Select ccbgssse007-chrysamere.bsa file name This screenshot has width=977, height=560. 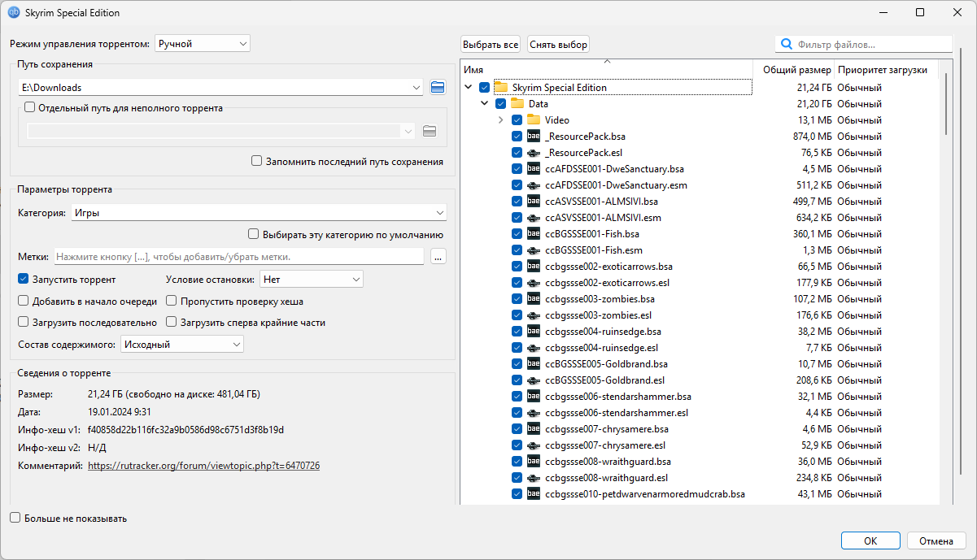pos(607,428)
